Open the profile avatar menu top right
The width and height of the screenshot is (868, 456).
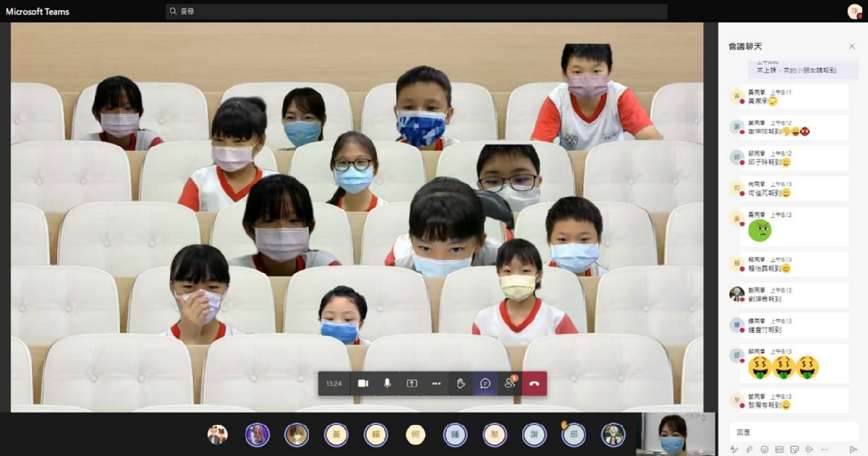[x=854, y=12]
